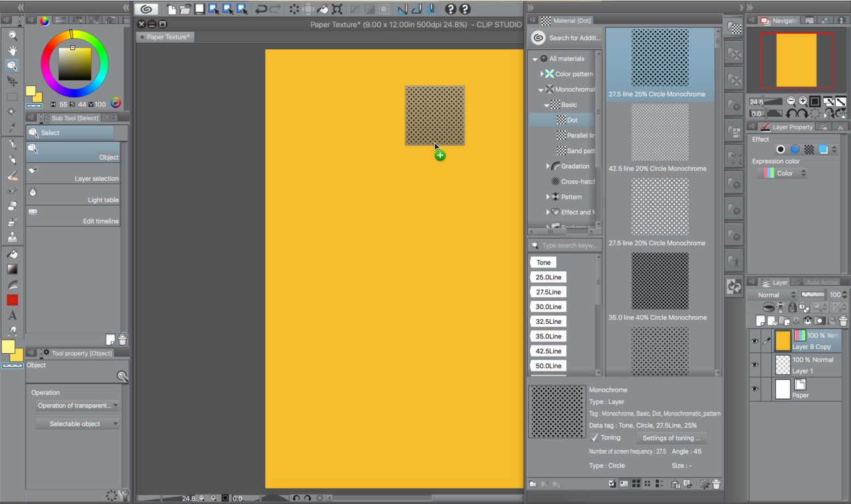
Task: Hide the Paper layer
Action: coord(755,390)
